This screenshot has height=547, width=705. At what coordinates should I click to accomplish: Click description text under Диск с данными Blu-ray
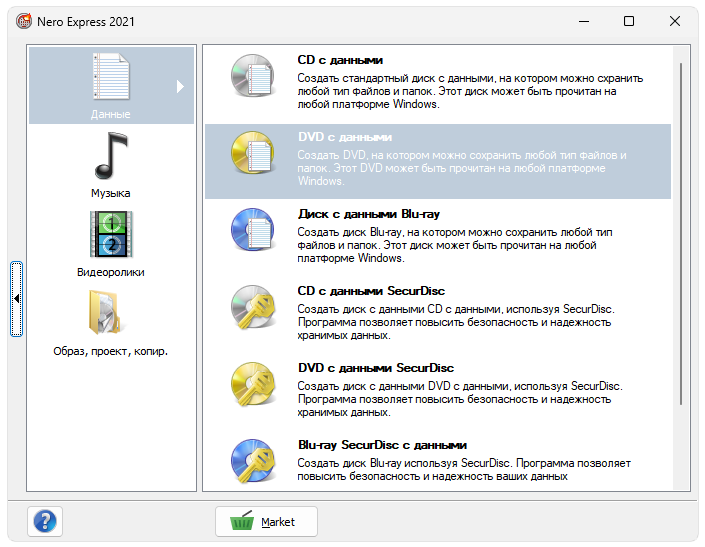click(455, 245)
